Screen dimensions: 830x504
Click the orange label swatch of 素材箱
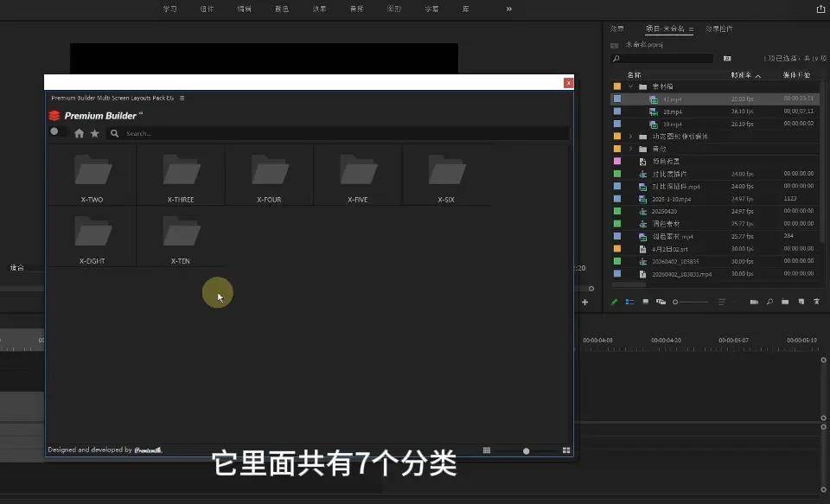pos(617,86)
